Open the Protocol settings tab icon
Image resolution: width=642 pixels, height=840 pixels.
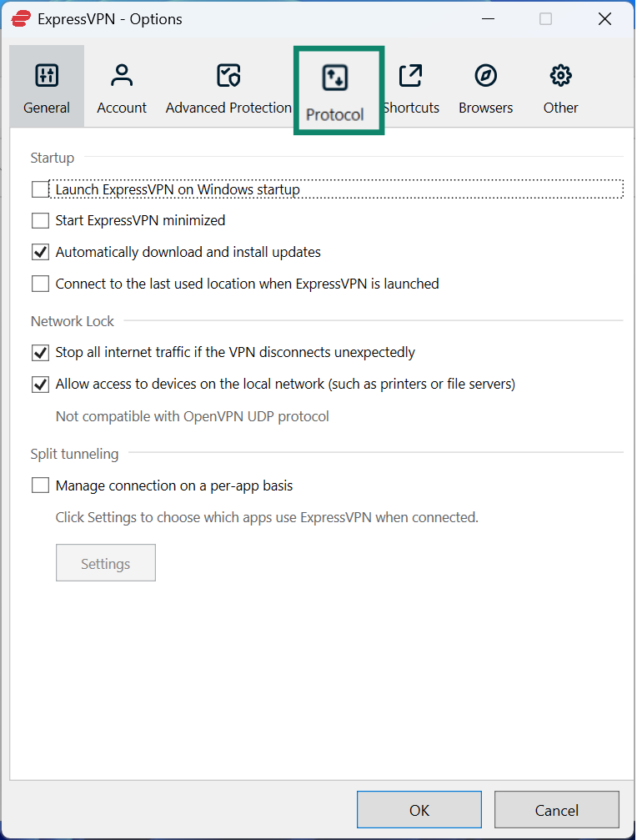338,75
